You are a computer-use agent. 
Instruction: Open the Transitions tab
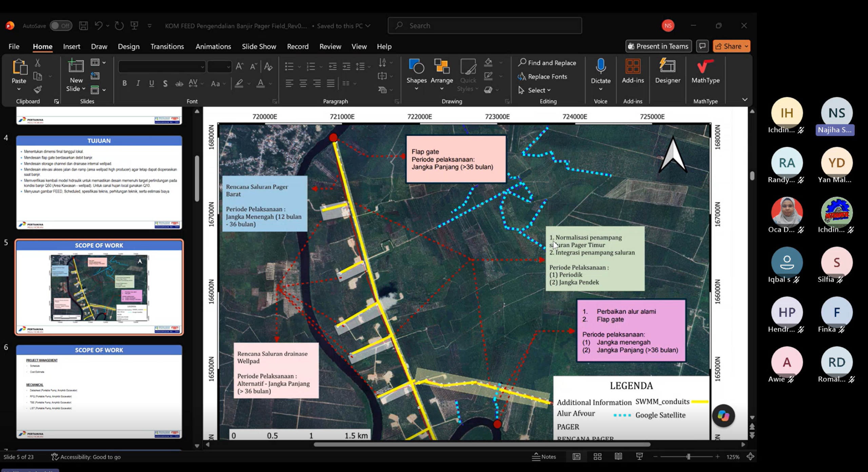(x=167, y=46)
